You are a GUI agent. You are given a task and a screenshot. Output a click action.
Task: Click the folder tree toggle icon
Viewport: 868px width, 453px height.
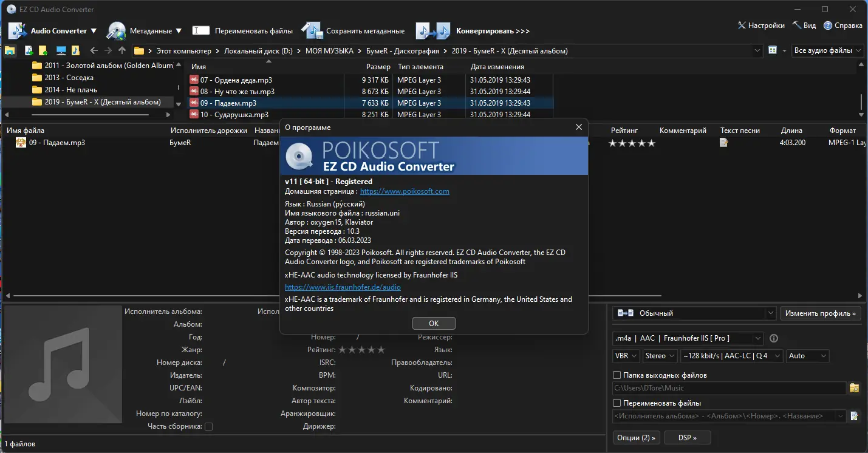pos(10,51)
